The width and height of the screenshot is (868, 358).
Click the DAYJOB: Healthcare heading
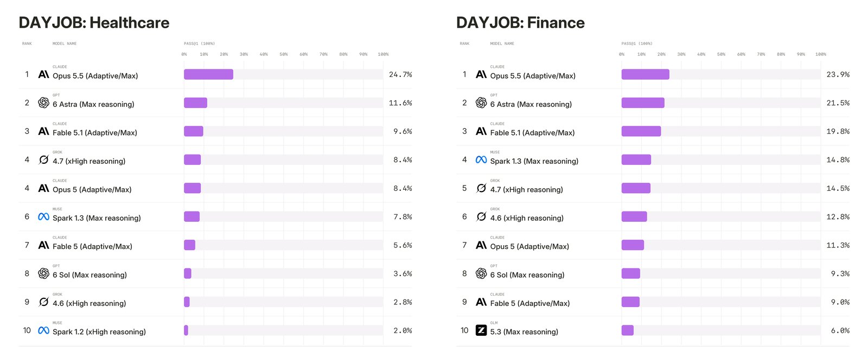coord(94,23)
